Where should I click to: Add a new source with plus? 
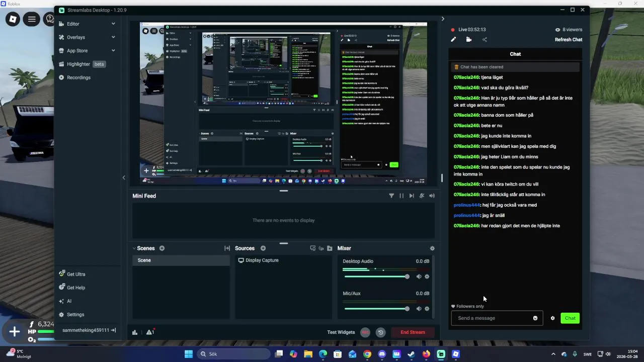(263, 248)
